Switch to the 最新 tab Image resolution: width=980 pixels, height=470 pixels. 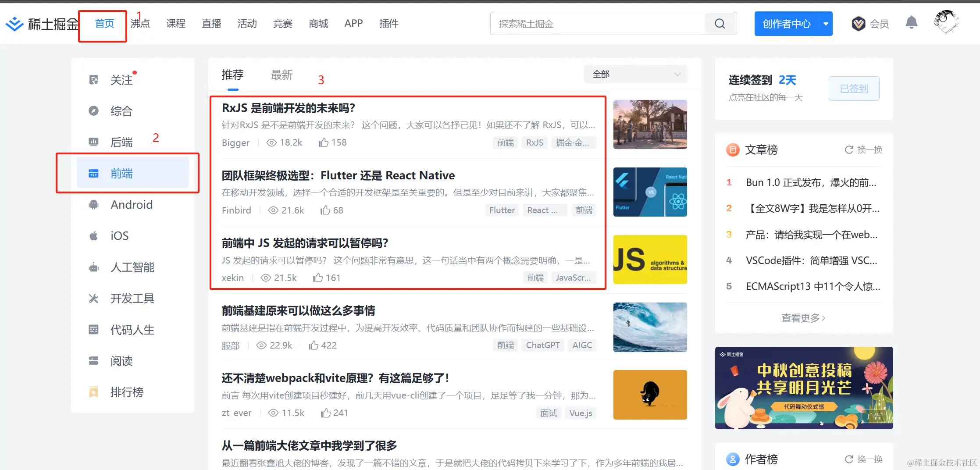coord(282,75)
